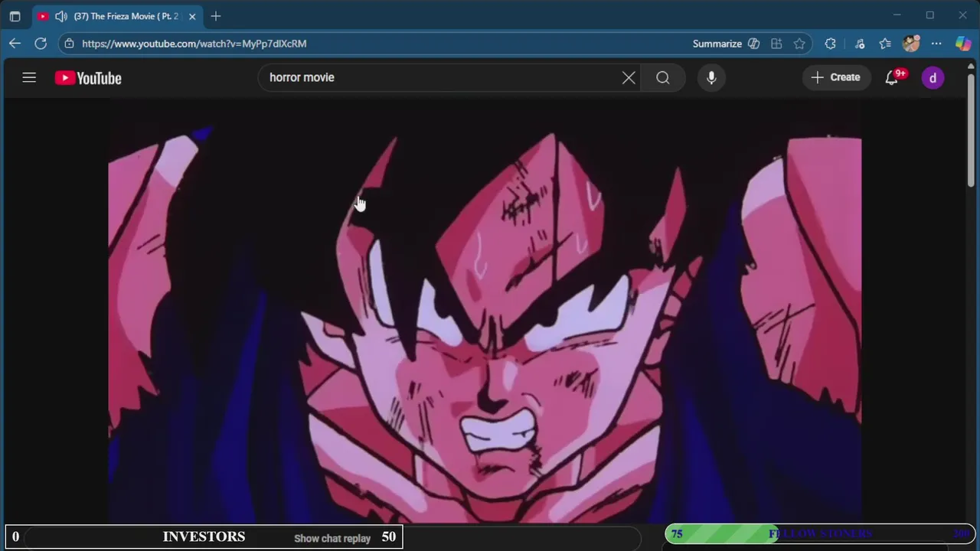980x551 pixels.
Task: Click Show chat replay
Action: (332, 538)
